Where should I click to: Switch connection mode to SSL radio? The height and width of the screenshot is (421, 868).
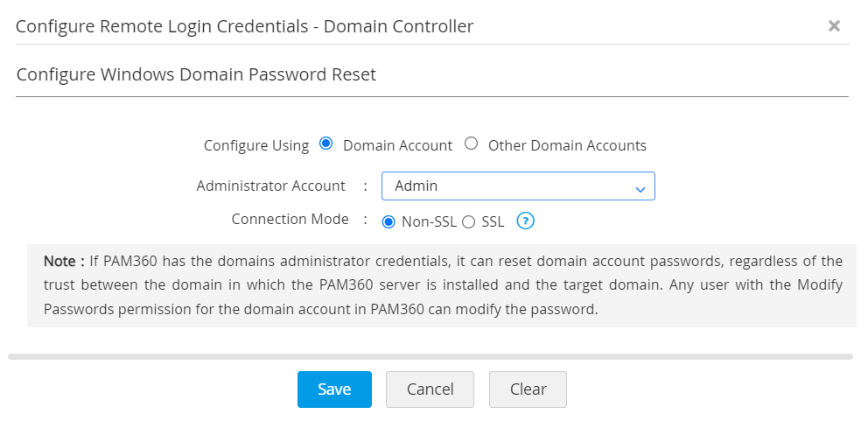[468, 222]
